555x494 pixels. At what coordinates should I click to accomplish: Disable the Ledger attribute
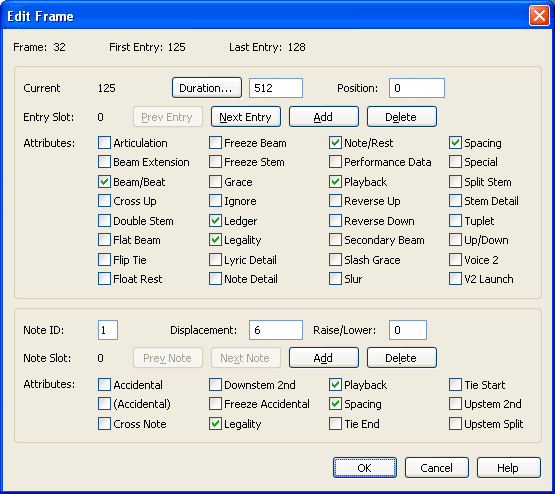[215, 221]
